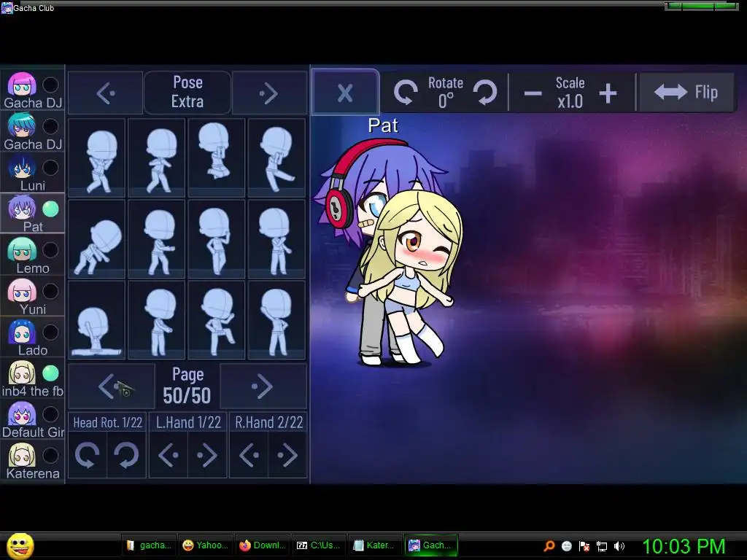Image resolution: width=747 pixels, height=560 pixels.
Task: Choose the first pose in top row
Action: tap(97, 158)
